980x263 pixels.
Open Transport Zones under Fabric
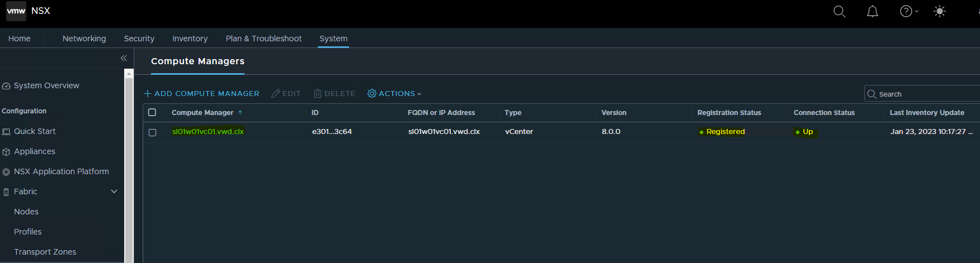click(x=45, y=252)
